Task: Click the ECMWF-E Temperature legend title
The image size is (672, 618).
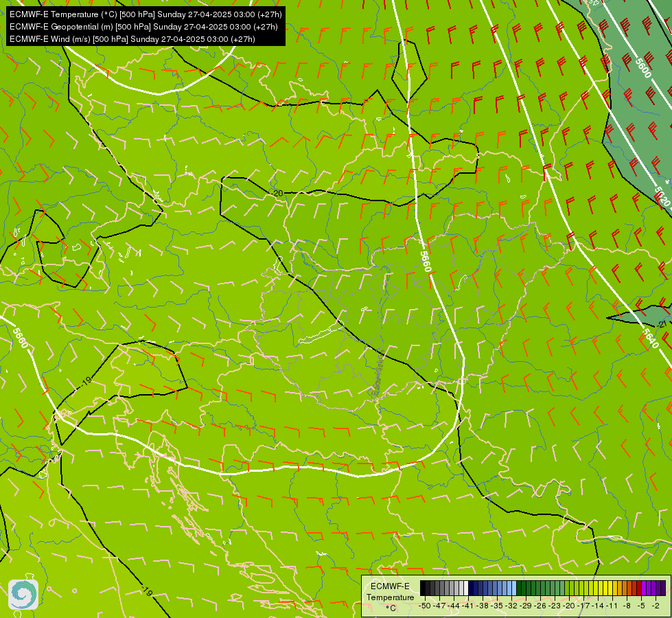Action: [390, 592]
